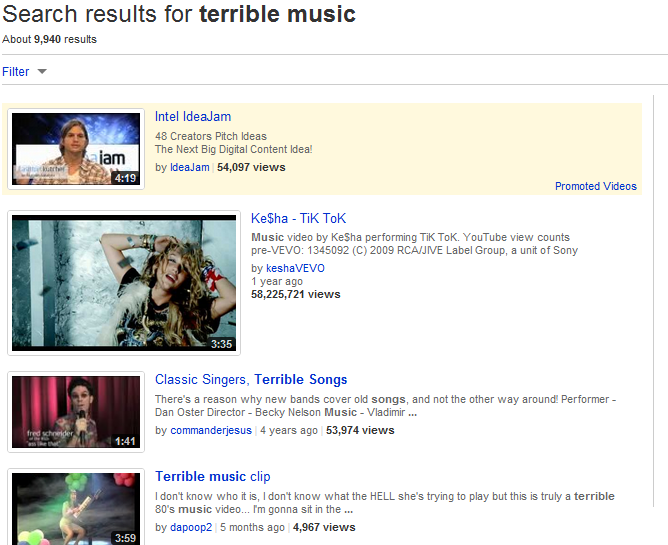668x545 pixels.
Task: Click the About 9,940 results text
Action: [x=49, y=39]
